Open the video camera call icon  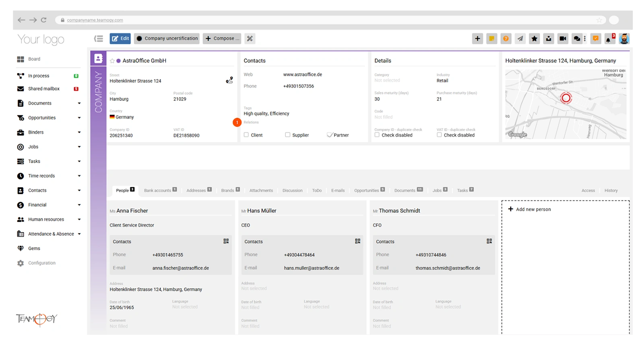pos(563,39)
